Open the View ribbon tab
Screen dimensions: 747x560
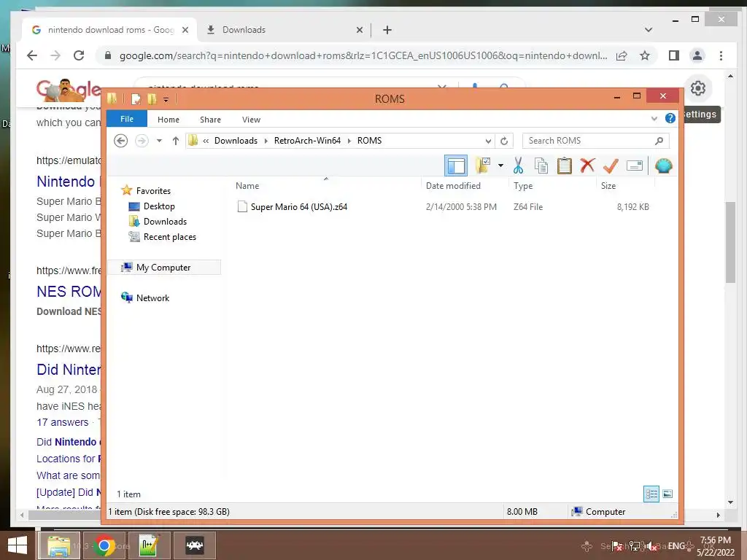(x=251, y=120)
